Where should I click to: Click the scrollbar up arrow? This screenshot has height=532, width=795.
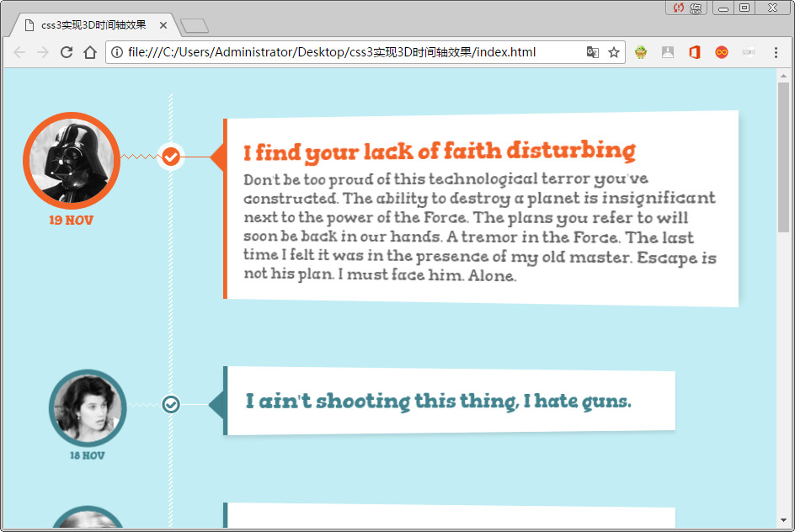point(783,76)
